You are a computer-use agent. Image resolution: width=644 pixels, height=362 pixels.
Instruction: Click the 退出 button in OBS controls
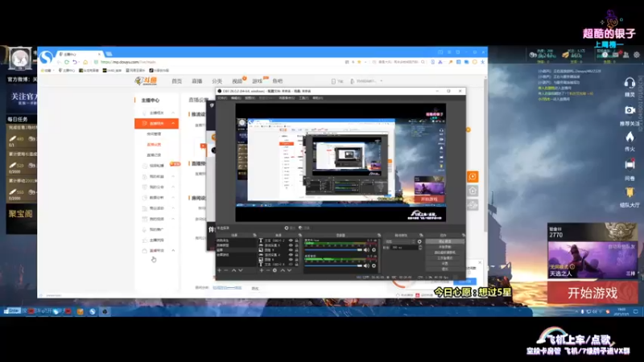[445, 269]
